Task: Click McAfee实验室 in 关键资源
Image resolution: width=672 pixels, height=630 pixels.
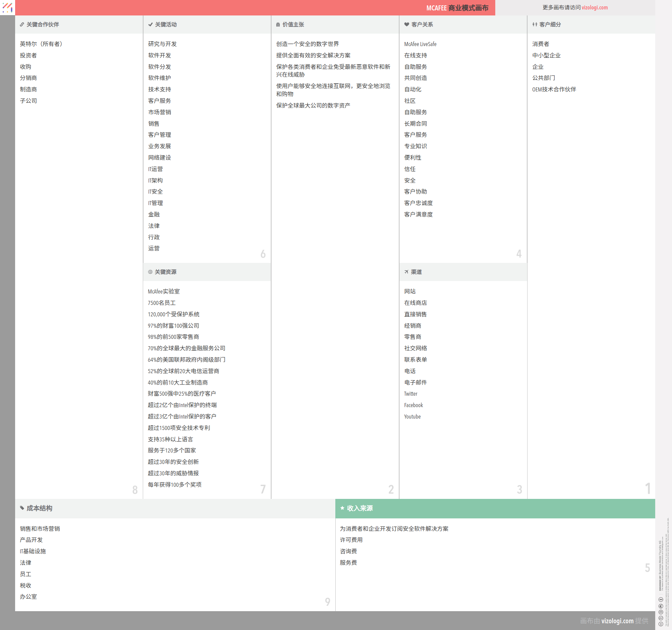Action: (164, 291)
